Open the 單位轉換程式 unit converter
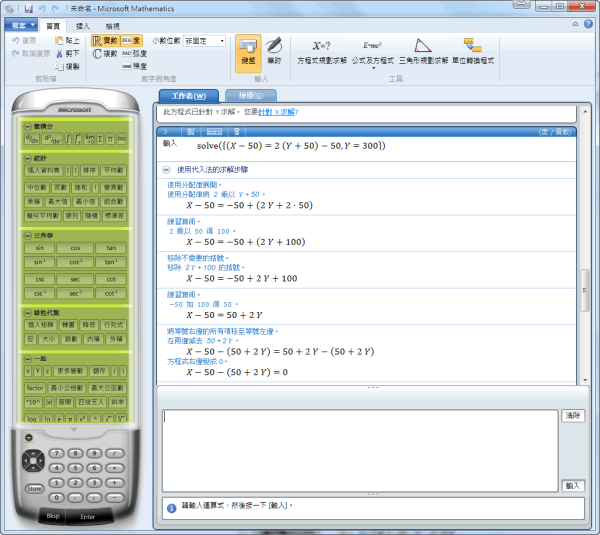Image resolution: width=600 pixels, height=535 pixels. (473, 50)
